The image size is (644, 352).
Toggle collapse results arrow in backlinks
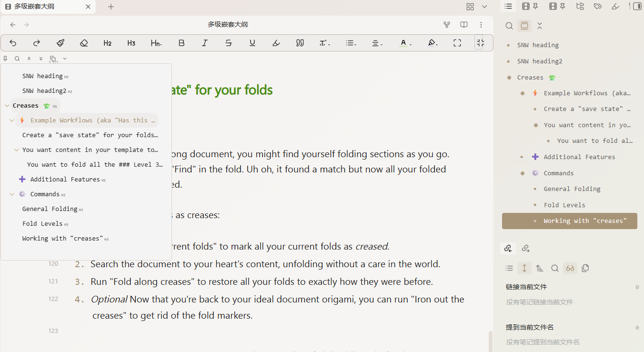(524, 268)
